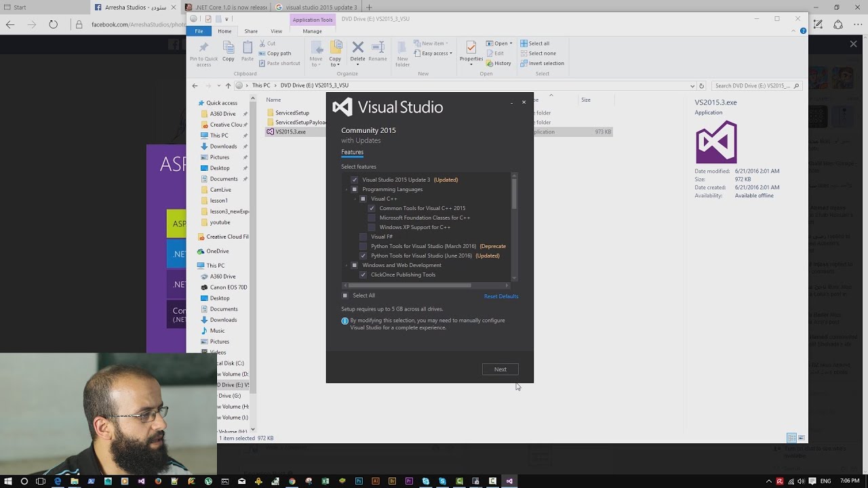Toggle the Visual C++ checkbox
This screenshot has height=488, width=868.
coord(363,199)
